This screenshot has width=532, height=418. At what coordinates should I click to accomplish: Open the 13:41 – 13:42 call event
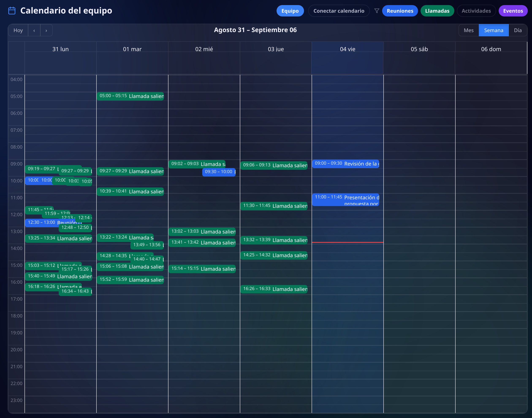pos(202,243)
